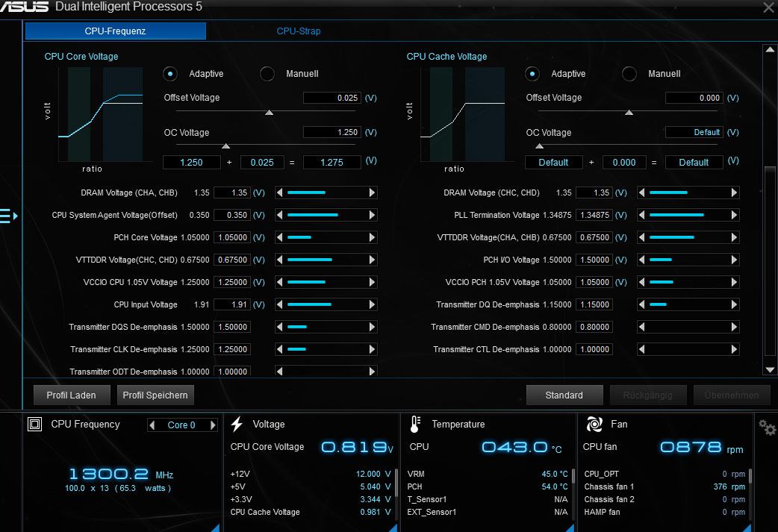Image resolution: width=778 pixels, height=532 pixels.
Task: Increase Transmitter CLK De-emphasis right arrow
Action: [372, 349]
